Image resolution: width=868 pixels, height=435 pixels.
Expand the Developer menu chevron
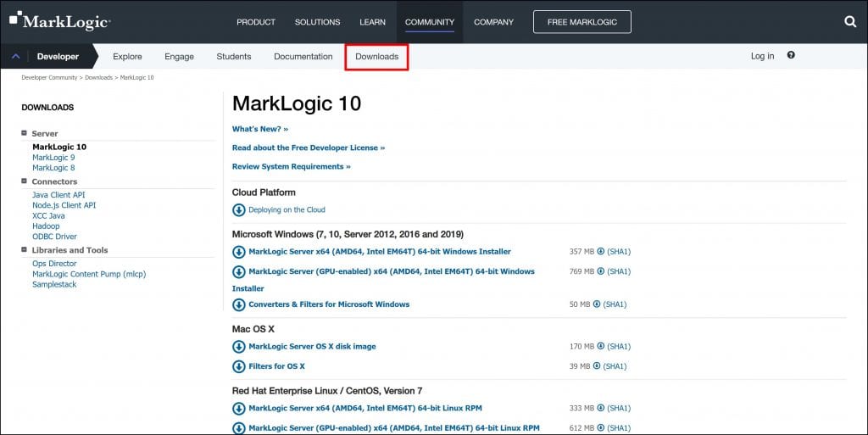[x=16, y=57]
